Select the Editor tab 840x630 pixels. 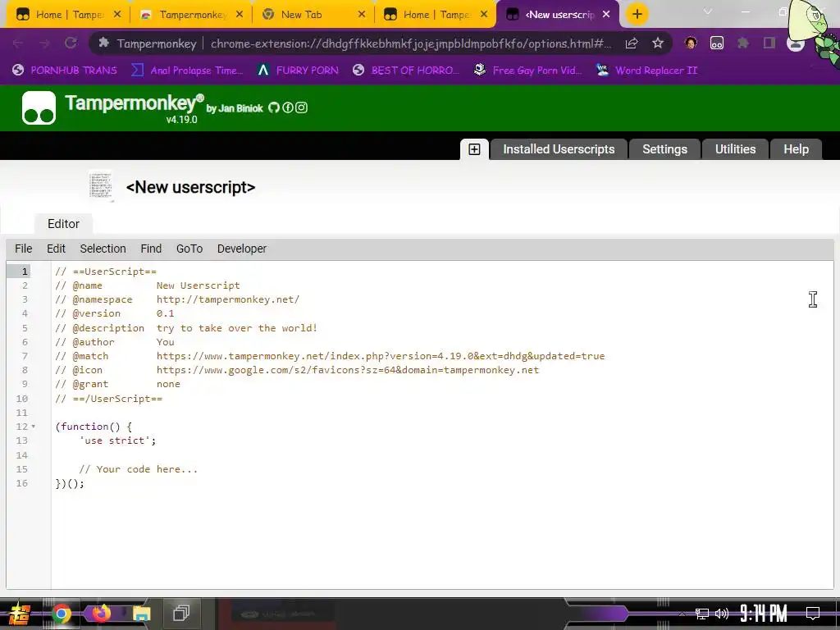click(x=63, y=224)
